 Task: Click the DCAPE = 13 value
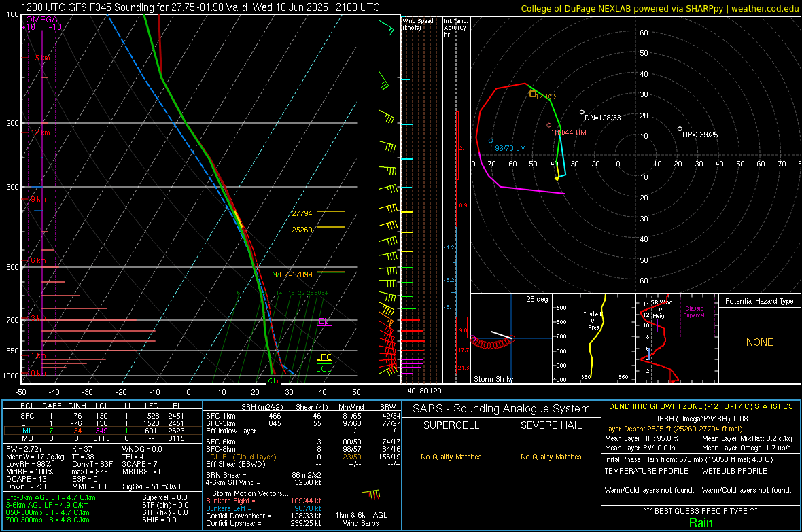(x=27, y=479)
